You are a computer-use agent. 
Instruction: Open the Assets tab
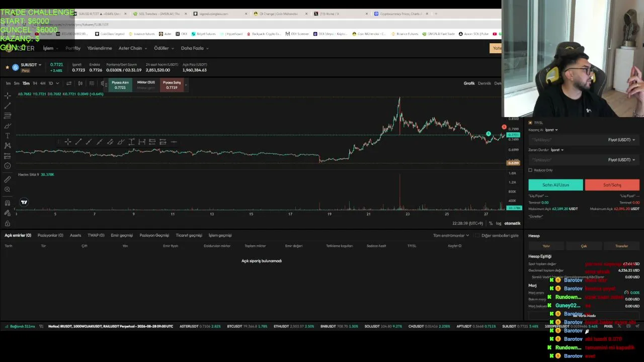(75, 235)
